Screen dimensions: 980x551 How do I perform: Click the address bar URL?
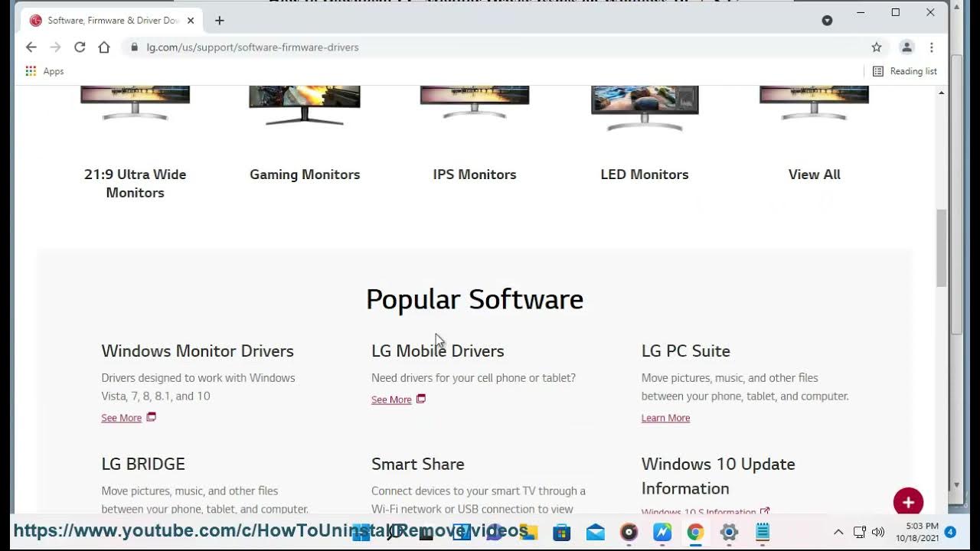[x=253, y=47]
